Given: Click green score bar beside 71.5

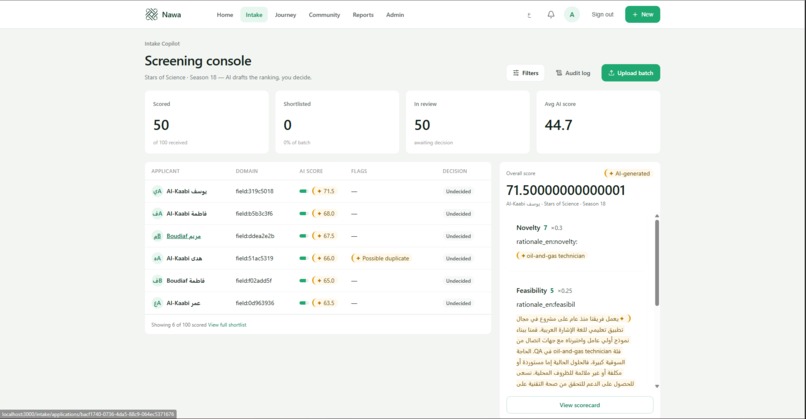Looking at the screenshot, I should click(x=303, y=191).
